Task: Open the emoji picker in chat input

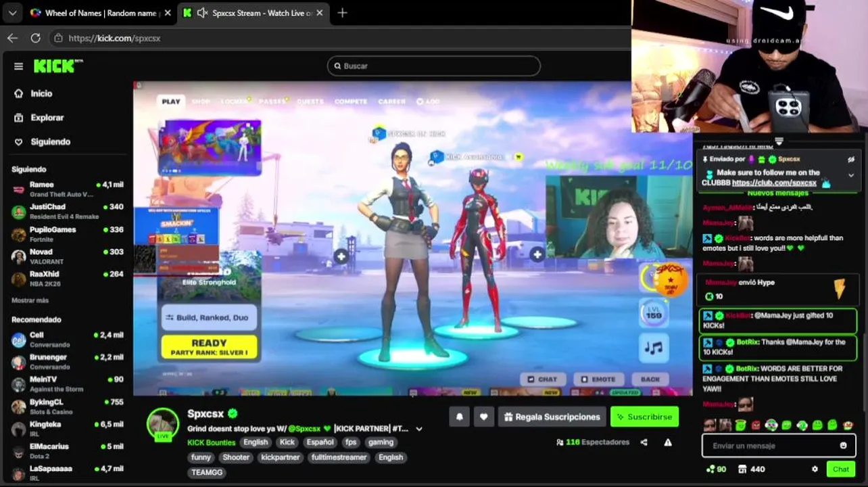Action: pos(843,446)
